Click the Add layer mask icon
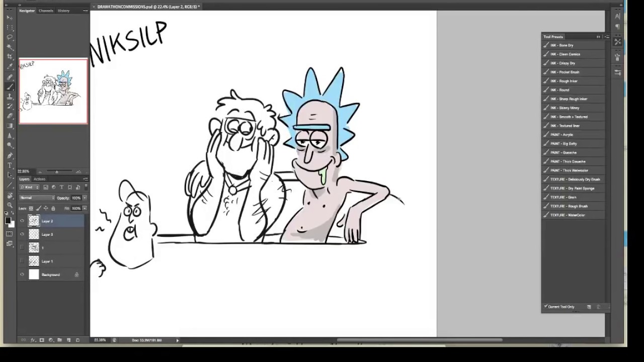The image size is (644, 362). click(x=42, y=340)
